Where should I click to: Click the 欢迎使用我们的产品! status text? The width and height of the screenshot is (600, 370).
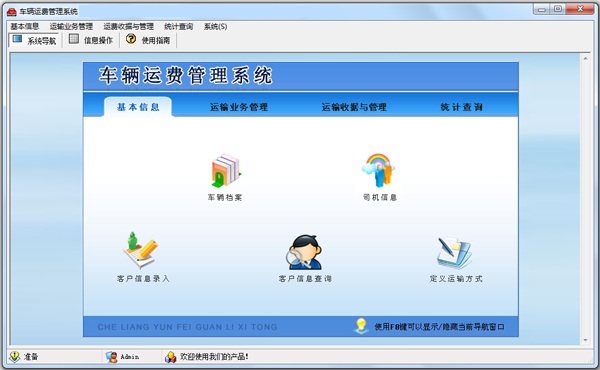[214, 357]
